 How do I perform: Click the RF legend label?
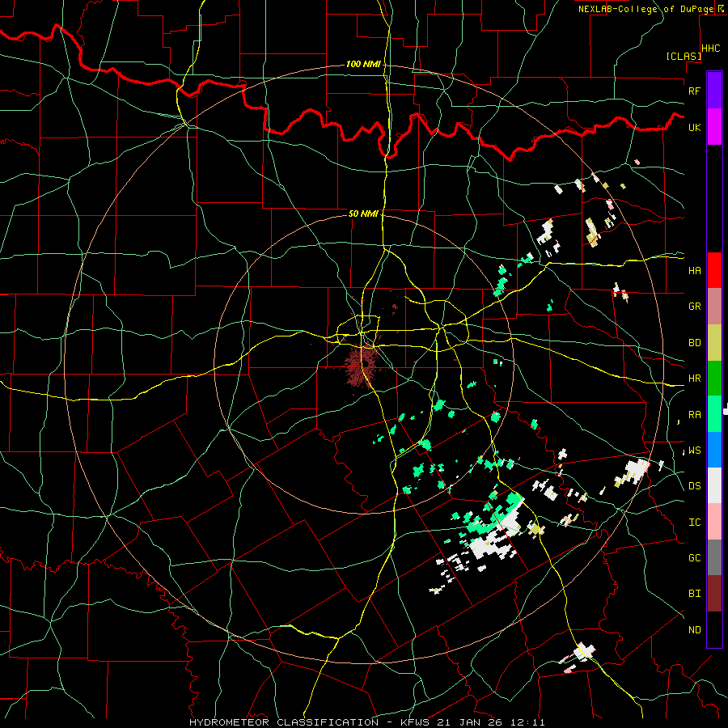coord(694,91)
